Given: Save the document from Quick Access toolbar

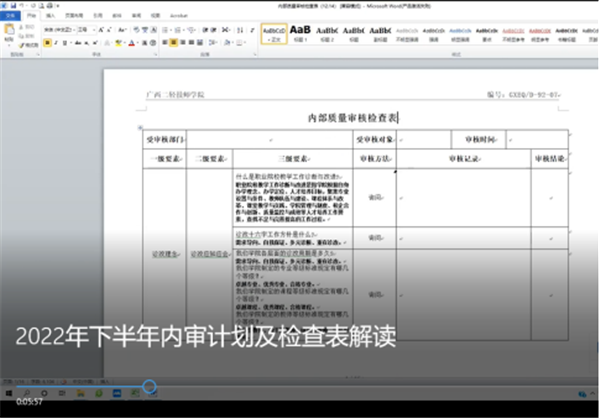Looking at the screenshot, I should [13, 6].
